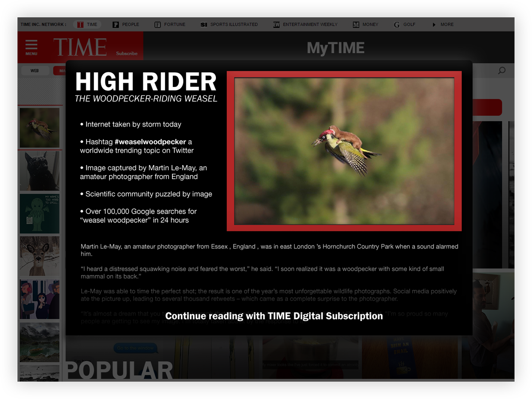
Task: Expand the More networks arrow
Action: pyautogui.click(x=434, y=25)
